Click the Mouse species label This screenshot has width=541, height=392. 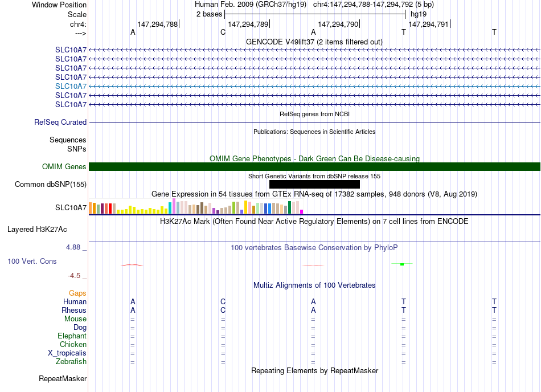(x=75, y=319)
